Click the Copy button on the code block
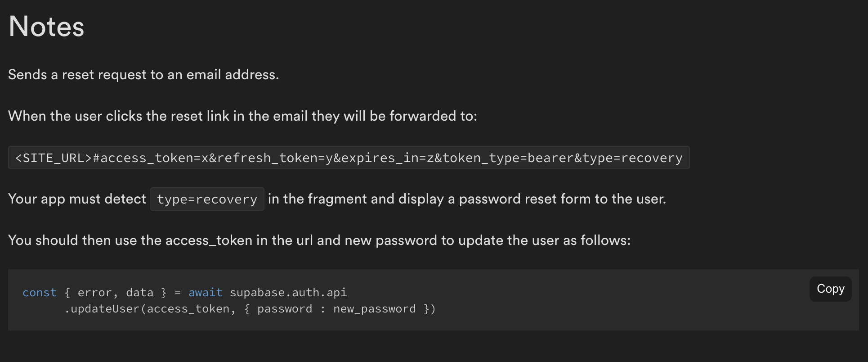 830,289
